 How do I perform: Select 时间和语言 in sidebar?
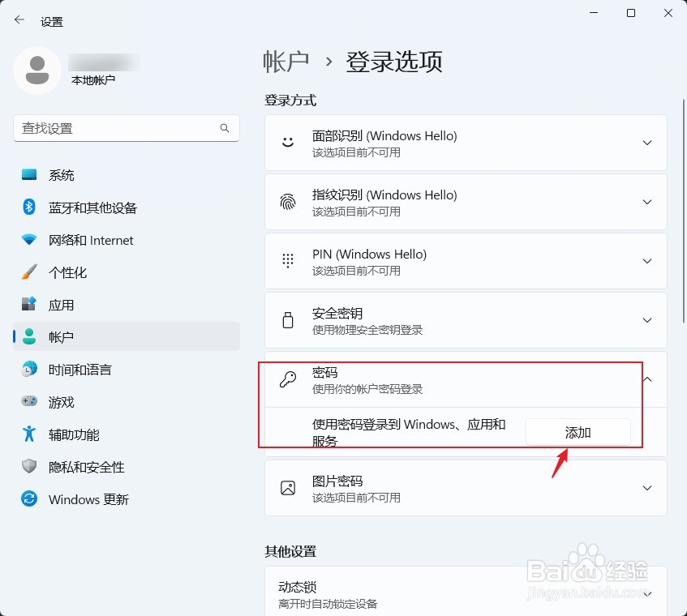click(127, 369)
